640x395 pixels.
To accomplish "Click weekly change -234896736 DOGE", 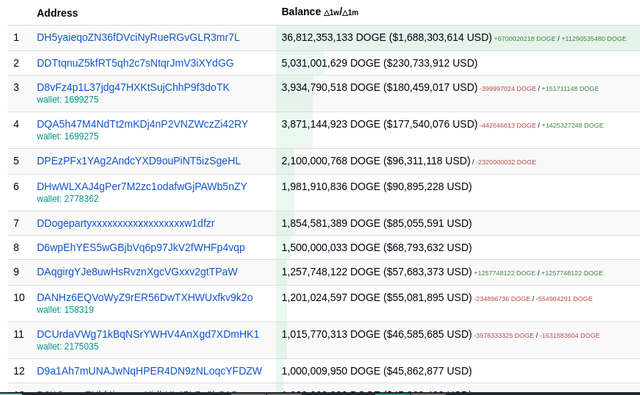I will click(x=502, y=299).
